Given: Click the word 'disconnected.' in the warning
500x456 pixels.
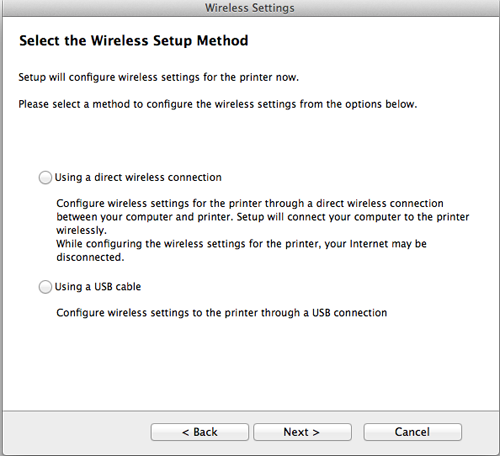Looking at the screenshot, I should coord(90,257).
